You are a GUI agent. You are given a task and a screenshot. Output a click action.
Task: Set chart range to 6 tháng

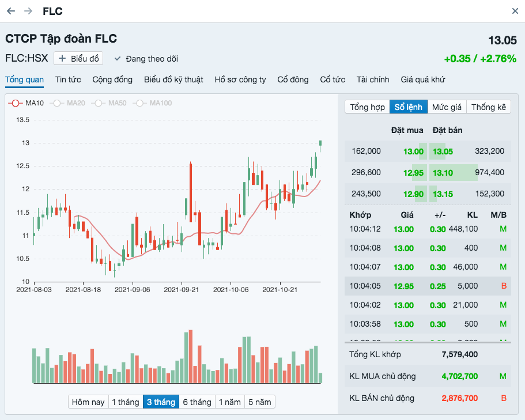click(x=197, y=402)
